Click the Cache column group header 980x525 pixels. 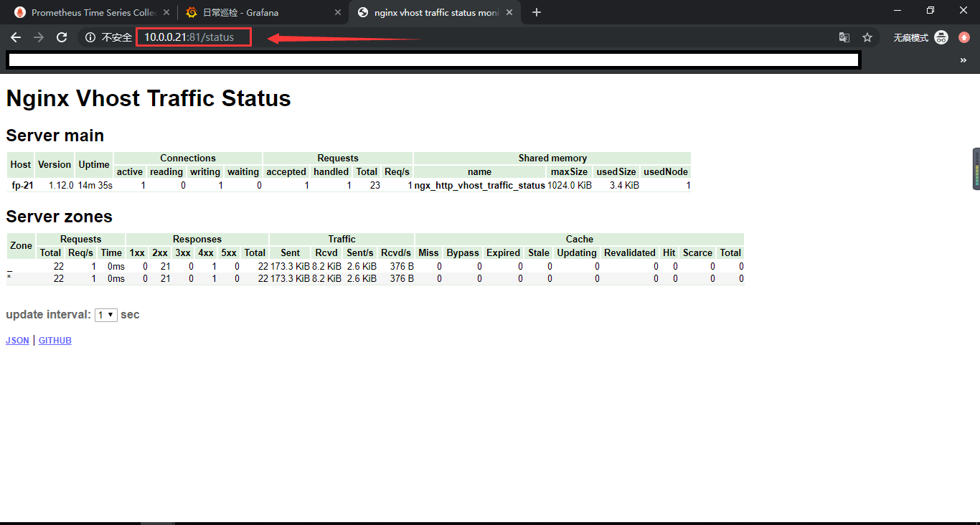pyautogui.click(x=580, y=239)
